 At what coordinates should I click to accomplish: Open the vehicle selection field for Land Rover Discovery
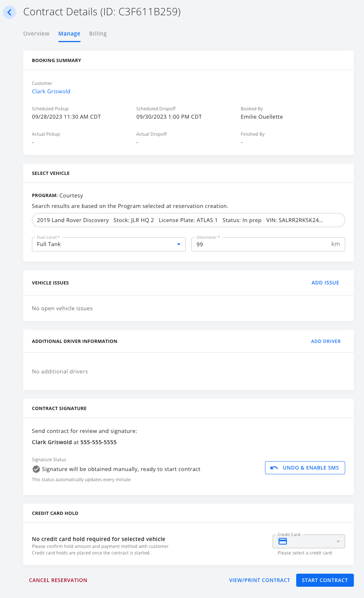(189, 220)
